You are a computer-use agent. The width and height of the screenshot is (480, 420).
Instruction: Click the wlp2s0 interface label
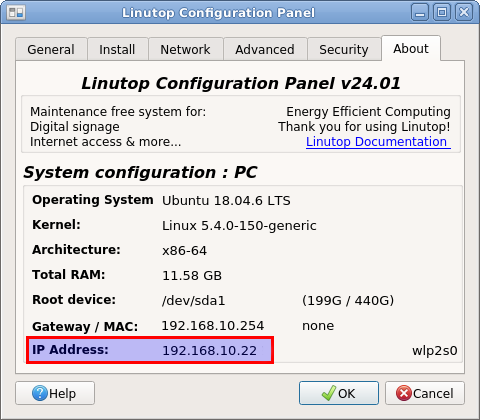pos(435,351)
